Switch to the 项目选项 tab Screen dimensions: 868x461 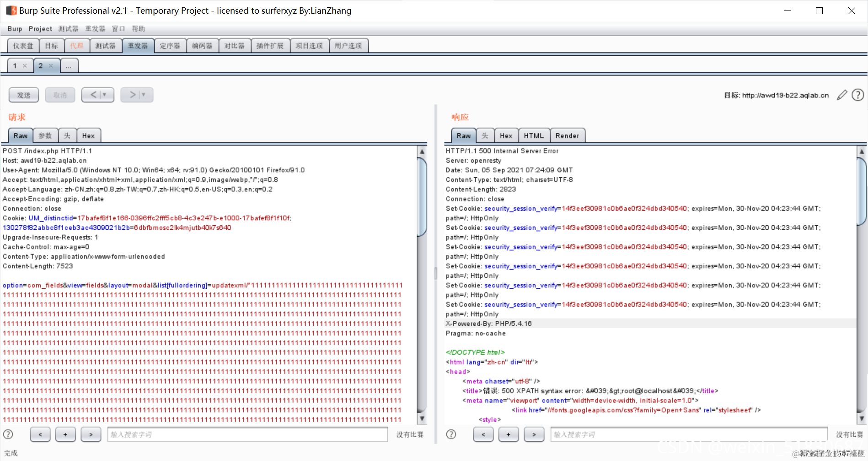point(309,46)
